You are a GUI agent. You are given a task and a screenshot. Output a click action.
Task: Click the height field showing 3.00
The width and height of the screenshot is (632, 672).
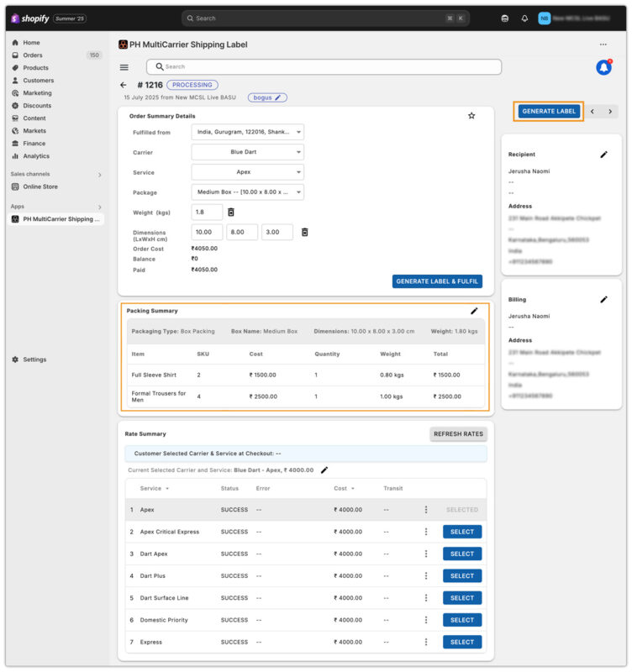[x=277, y=233]
